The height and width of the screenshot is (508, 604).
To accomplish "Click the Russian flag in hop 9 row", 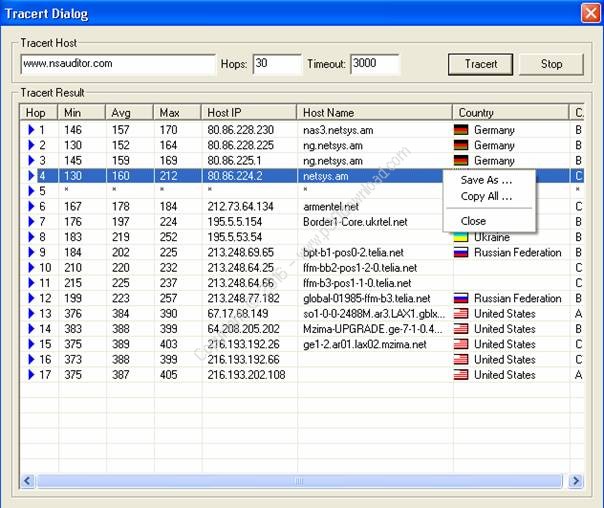I will click(x=461, y=252).
